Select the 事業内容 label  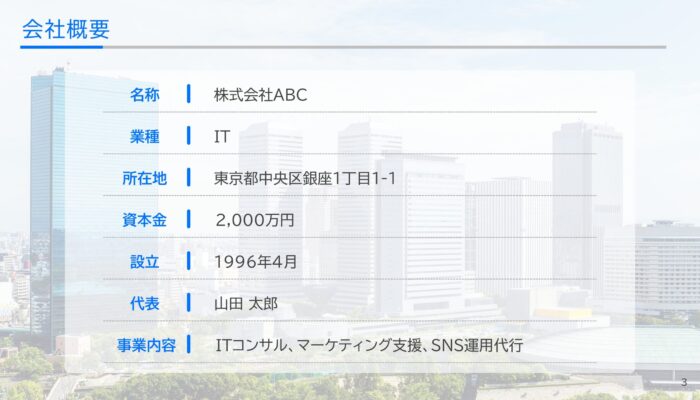coord(144,345)
